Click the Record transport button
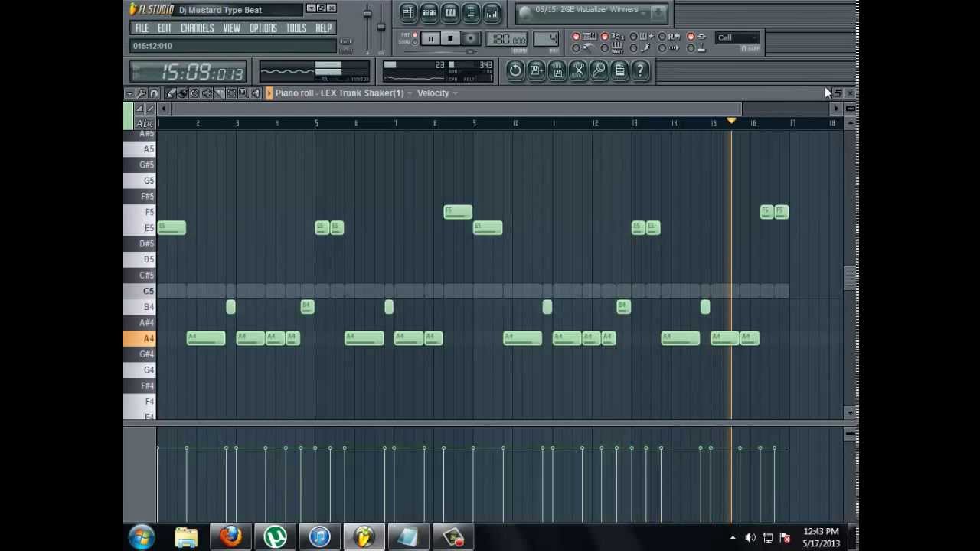 [471, 38]
